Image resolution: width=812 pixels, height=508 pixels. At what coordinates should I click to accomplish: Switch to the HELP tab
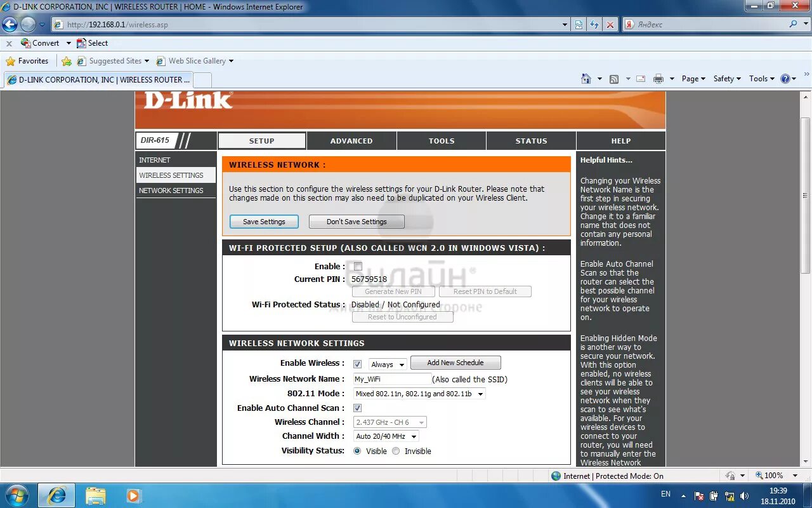(621, 141)
